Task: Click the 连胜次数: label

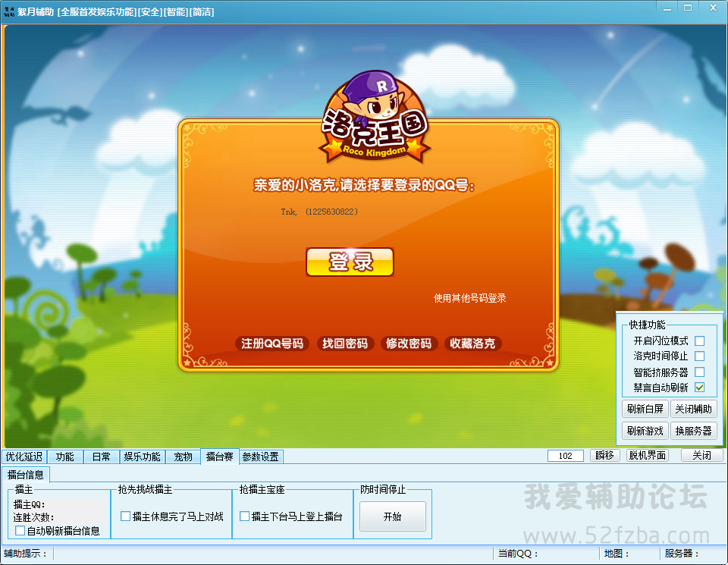Action: pos(33,518)
